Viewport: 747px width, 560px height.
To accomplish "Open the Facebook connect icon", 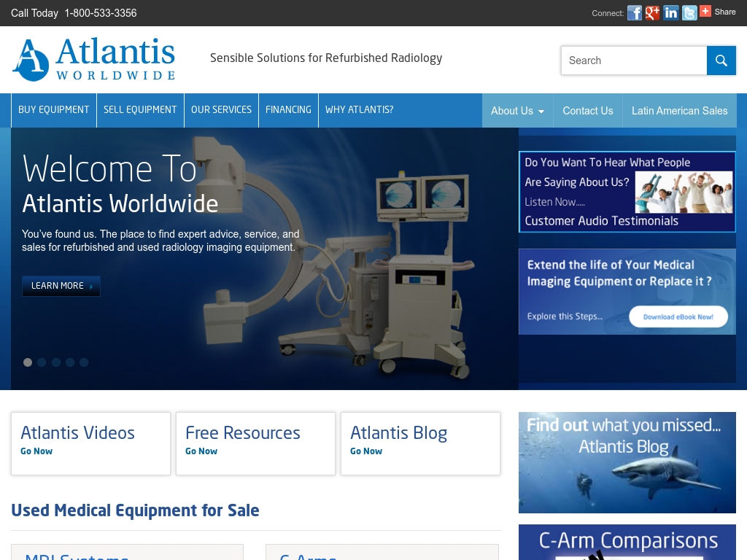I will click(634, 12).
